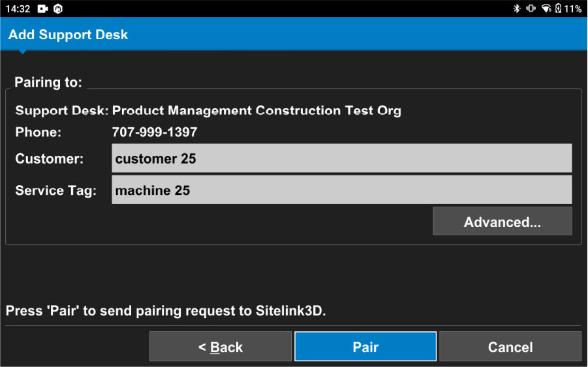Cancel adding the support desk
This screenshot has width=588, height=367.
pos(510,347)
